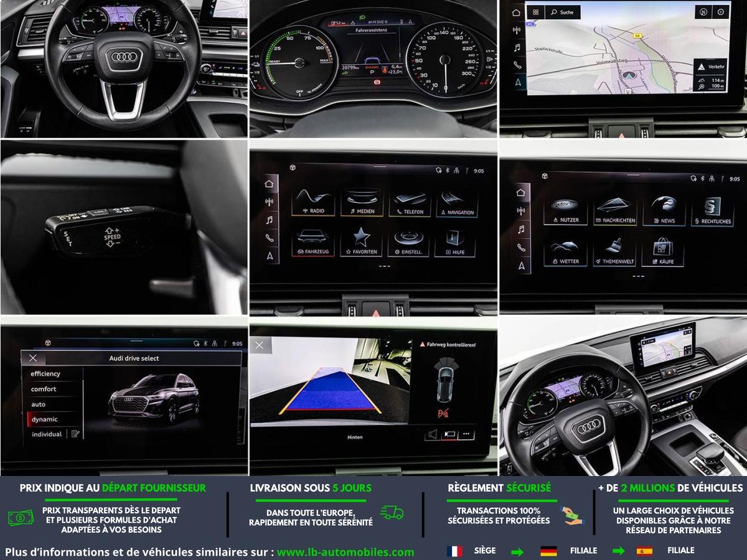The width and height of the screenshot is (747, 560).
Task: Tap the music note icon on map screen sidebar
Action: (x=517, y=47)
